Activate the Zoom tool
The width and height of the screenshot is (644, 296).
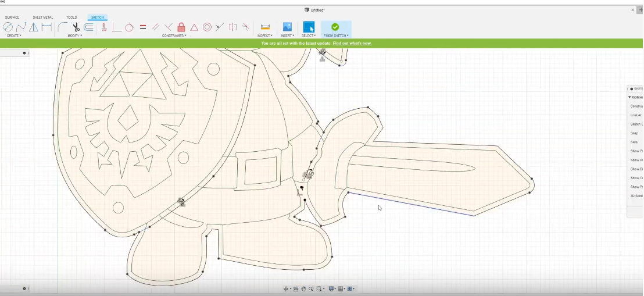click(311, 289)
